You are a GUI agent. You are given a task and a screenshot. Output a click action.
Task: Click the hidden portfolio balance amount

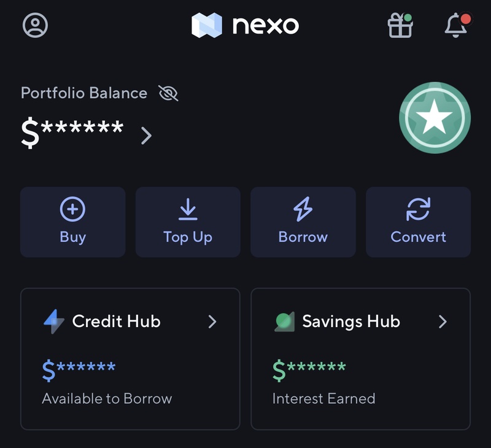tap(72, 133)
